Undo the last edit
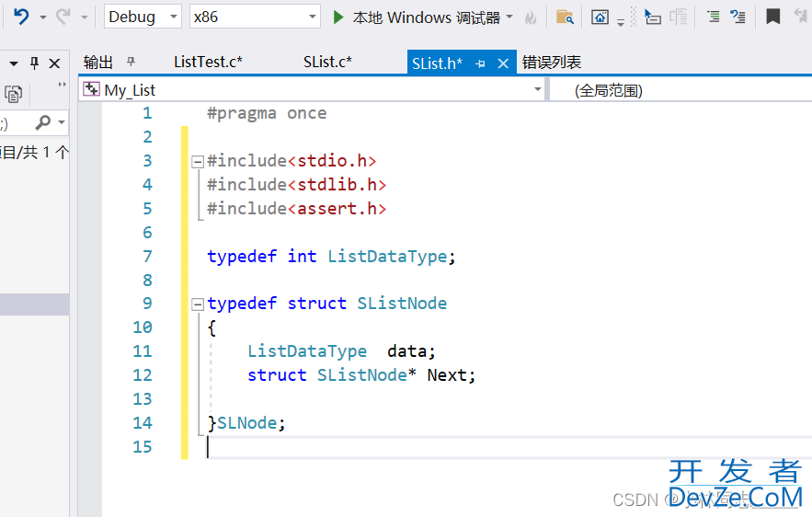This screenshot has width=812, height=517. [21, 17]
